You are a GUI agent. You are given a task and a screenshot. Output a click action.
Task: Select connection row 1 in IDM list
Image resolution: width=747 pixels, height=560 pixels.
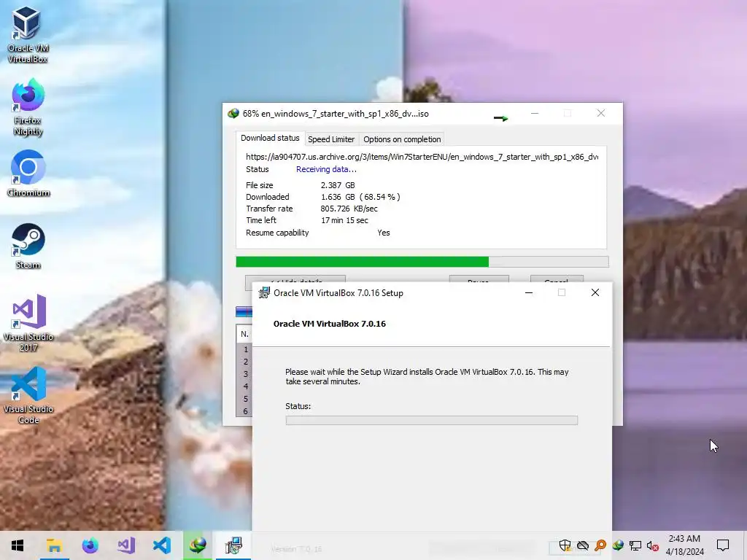pyautogui.click(x=246, y=349)
